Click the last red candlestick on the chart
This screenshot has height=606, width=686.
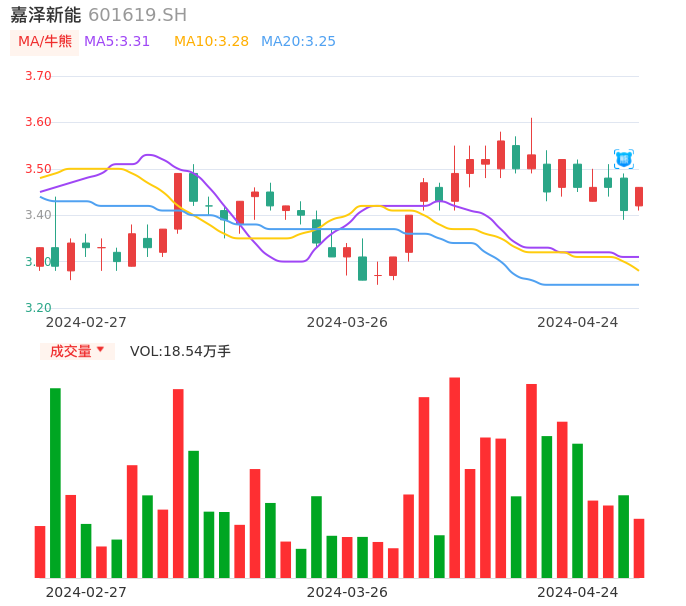639,196
